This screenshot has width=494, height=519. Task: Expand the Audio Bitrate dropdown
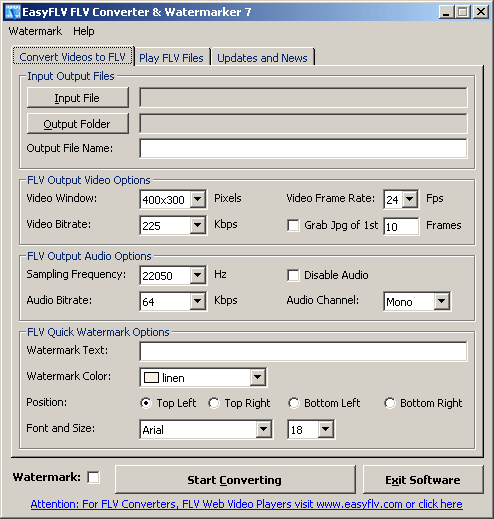click(198, 301)
